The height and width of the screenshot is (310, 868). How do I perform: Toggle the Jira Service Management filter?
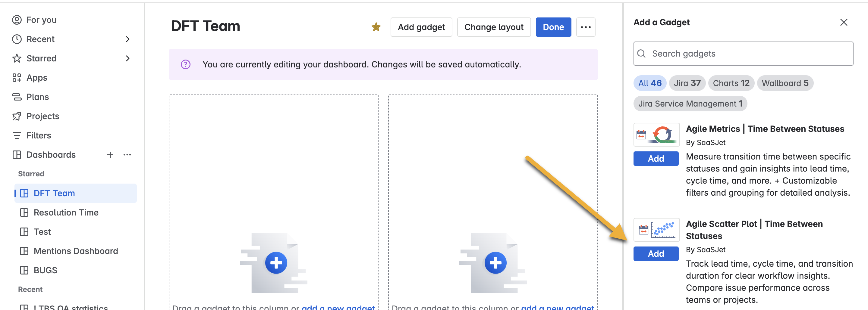(690, 103)
